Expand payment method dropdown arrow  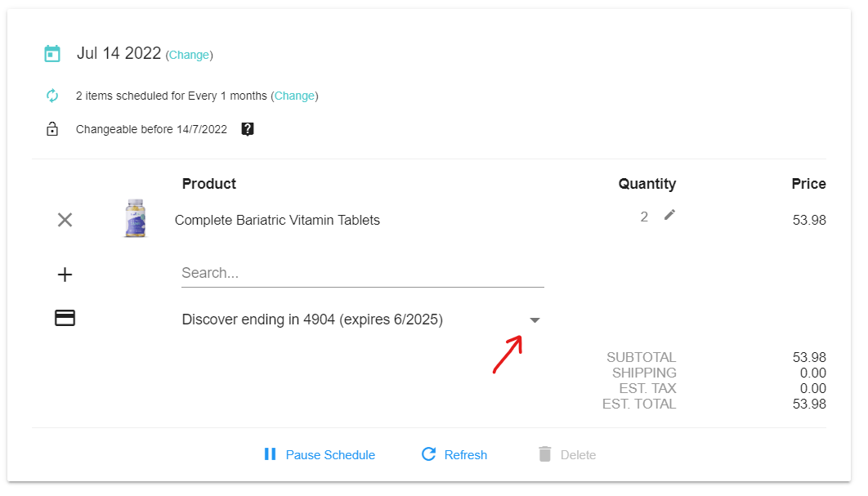pos(535,320)
